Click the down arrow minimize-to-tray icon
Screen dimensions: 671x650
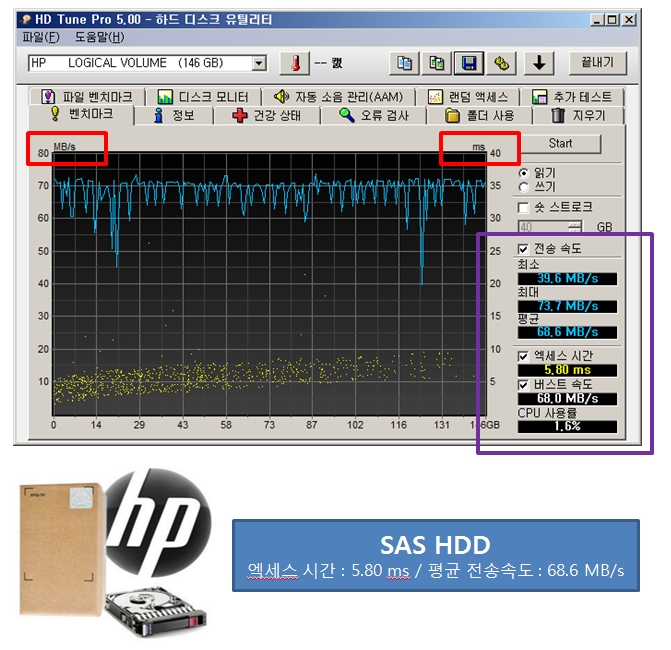pyautogui.click(x=539, y=63)
